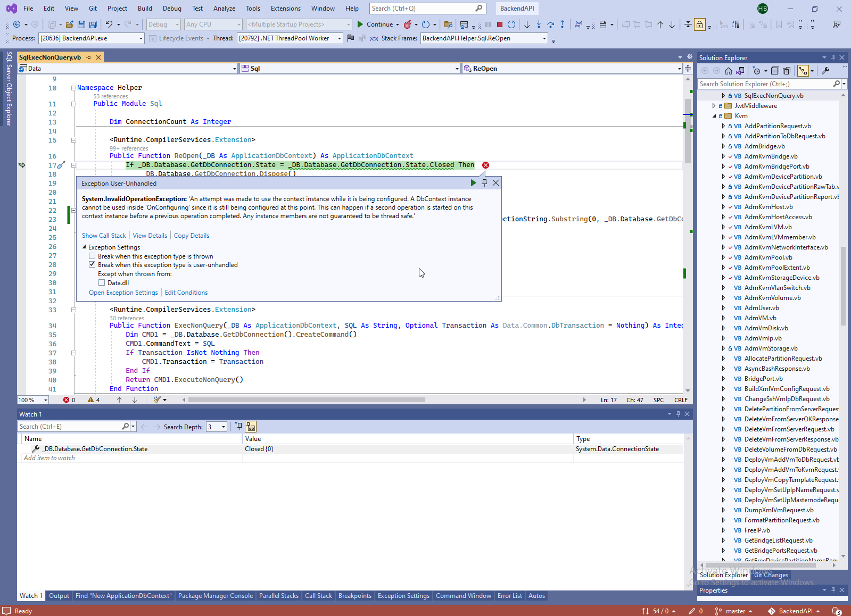Undo the last action with the Undo icon
The width and height of the screenshot is (851, 616).
[109, 24]
